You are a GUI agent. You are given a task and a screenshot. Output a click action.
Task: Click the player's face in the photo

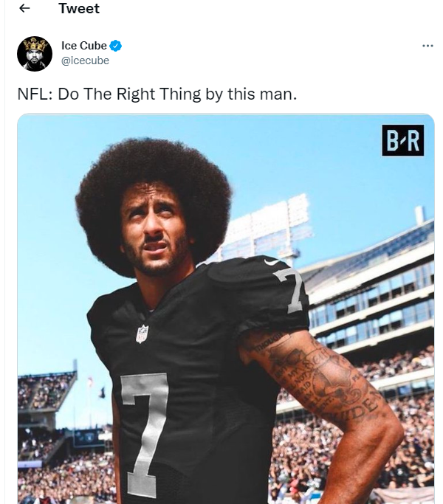pyautogui.click(x=154, y=228)
